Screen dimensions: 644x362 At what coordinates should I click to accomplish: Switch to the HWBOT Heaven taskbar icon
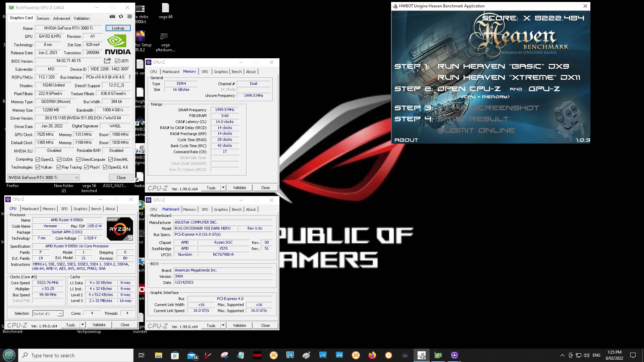(422, 355)
